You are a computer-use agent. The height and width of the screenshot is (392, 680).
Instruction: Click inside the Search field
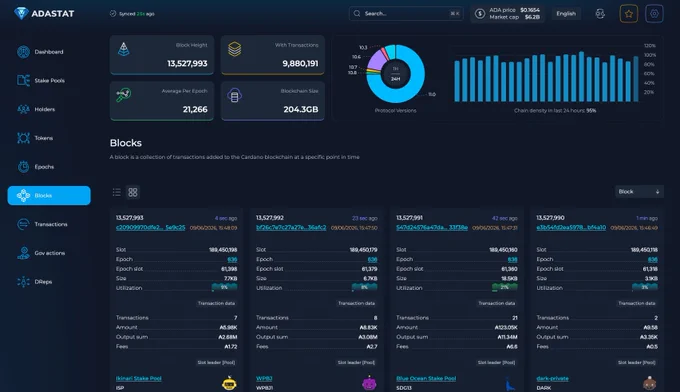405,13
